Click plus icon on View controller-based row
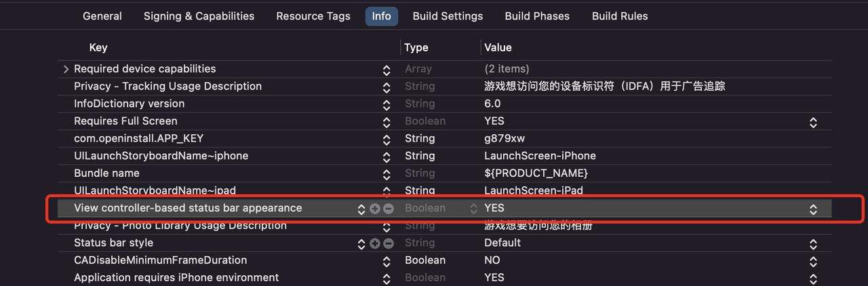 point(375,208)
